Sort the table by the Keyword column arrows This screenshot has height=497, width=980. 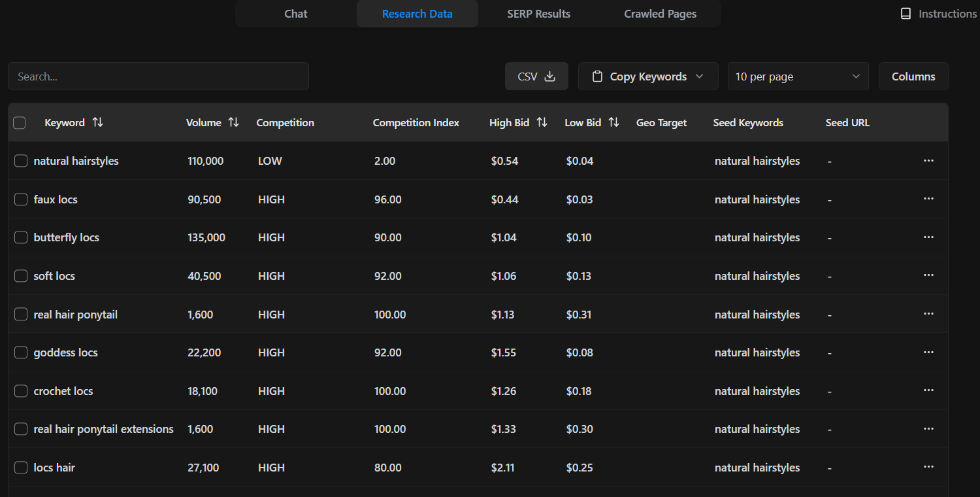click(x=97, y=122)
